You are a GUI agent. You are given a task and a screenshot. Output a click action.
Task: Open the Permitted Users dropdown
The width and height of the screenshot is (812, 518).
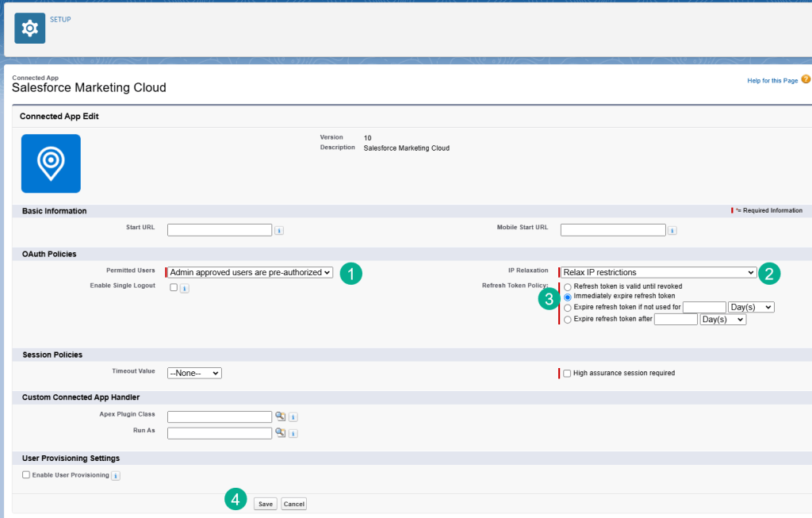250,272
